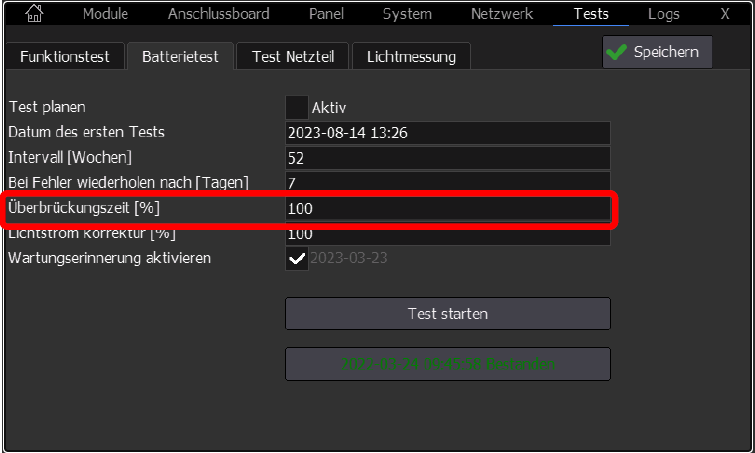Open the Logs menu
This screenshot has width=755, height=453.
tap(663, 14)
